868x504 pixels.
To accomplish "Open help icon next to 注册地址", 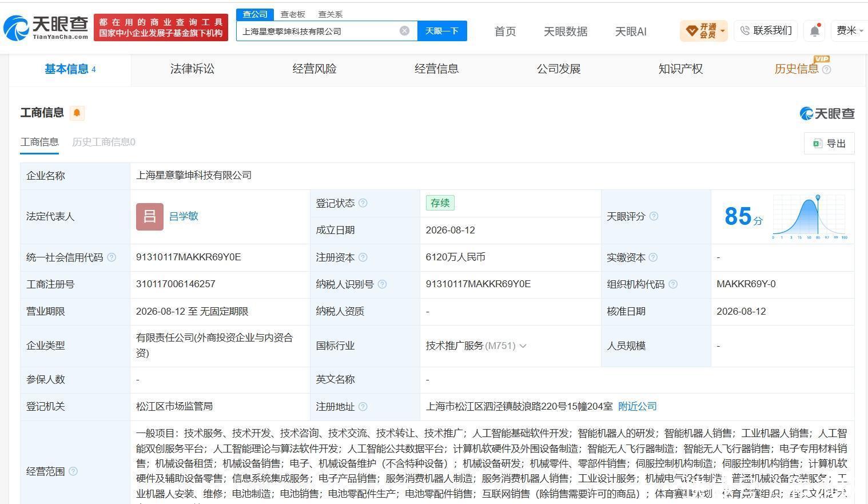I will 363,407.
